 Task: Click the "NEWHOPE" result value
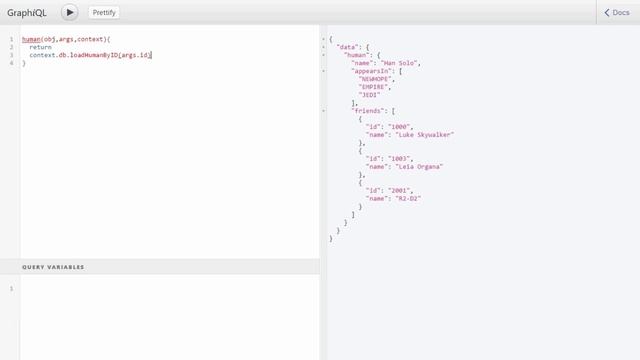pyautogui.click(x=375, y=79)
